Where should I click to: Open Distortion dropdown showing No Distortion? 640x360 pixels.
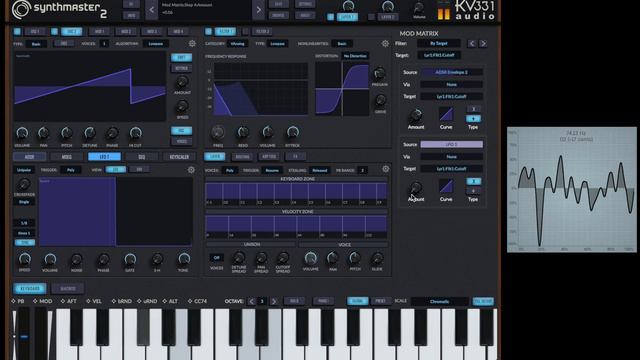click(x=355, y=56)
